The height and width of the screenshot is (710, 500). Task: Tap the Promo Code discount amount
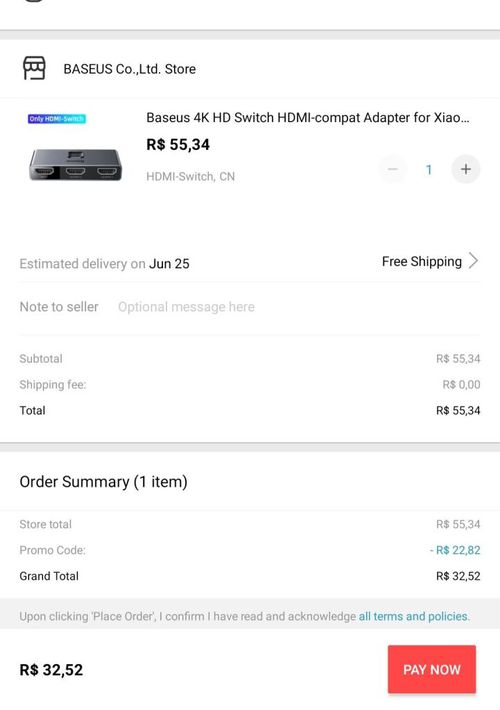pyautogui.click(x=455, y=550)
